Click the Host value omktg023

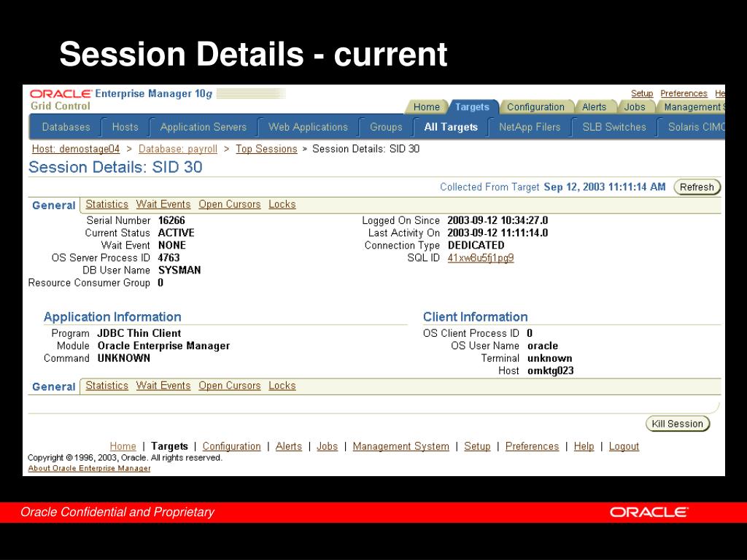[550, 370]
